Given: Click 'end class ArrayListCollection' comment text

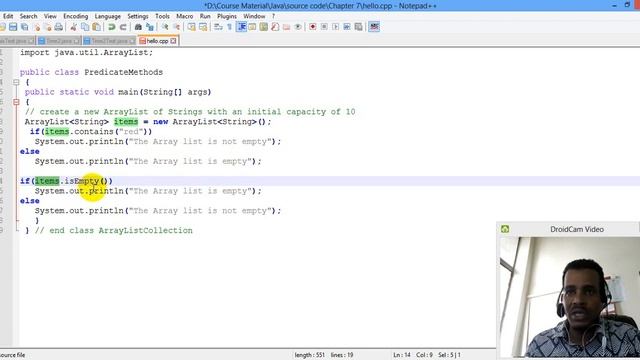Looking at the screenshot, I should tap(121, 231).
